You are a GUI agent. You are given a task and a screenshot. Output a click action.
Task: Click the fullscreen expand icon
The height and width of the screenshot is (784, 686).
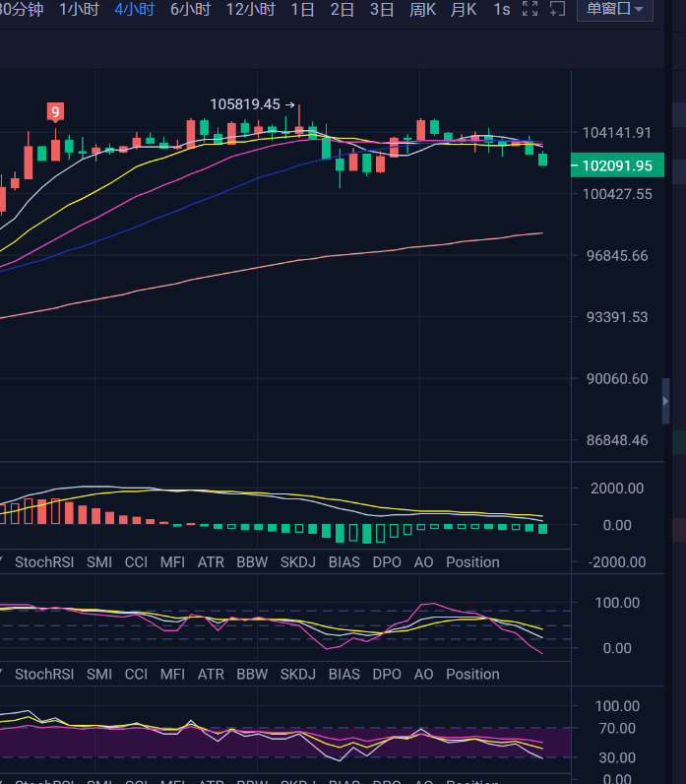530,9
